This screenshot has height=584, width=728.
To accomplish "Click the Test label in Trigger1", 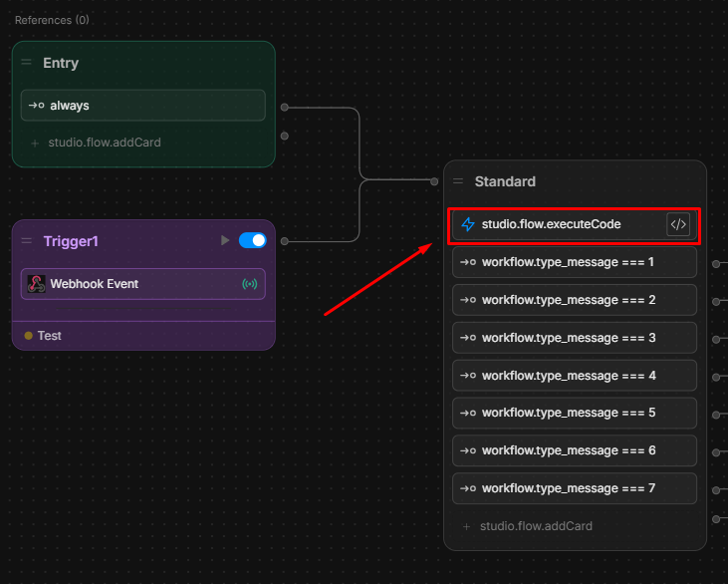I will (49, 336).
